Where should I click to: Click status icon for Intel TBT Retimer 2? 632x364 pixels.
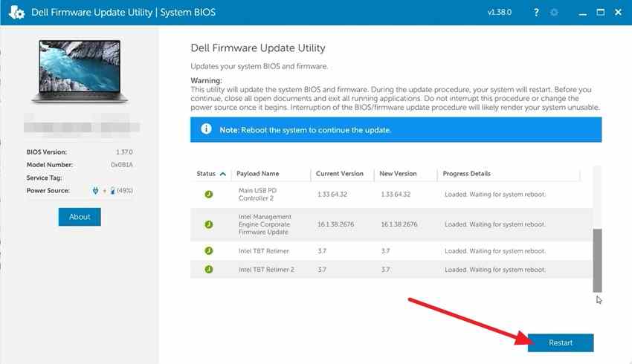[208, 270]
